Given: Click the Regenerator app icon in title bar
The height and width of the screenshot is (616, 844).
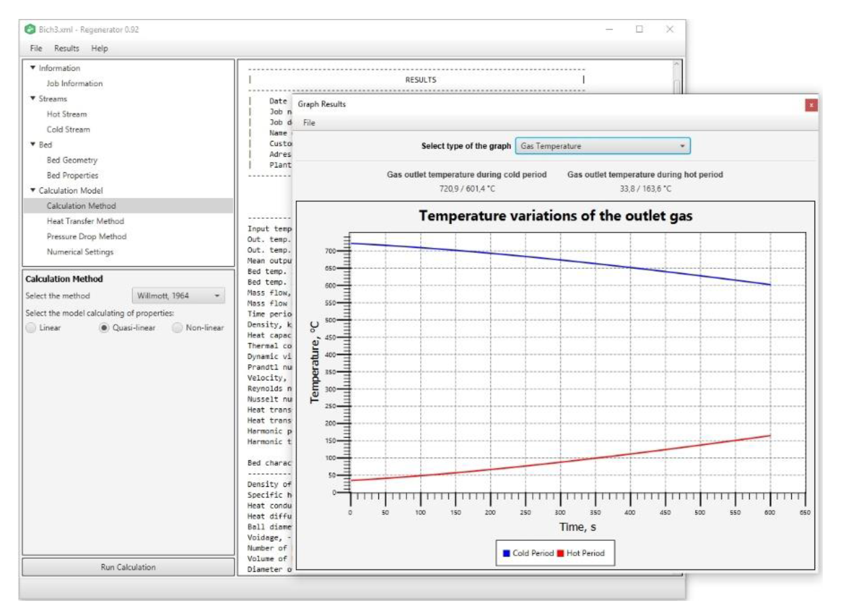Looking at the screenshot, I should pos(30,29).
